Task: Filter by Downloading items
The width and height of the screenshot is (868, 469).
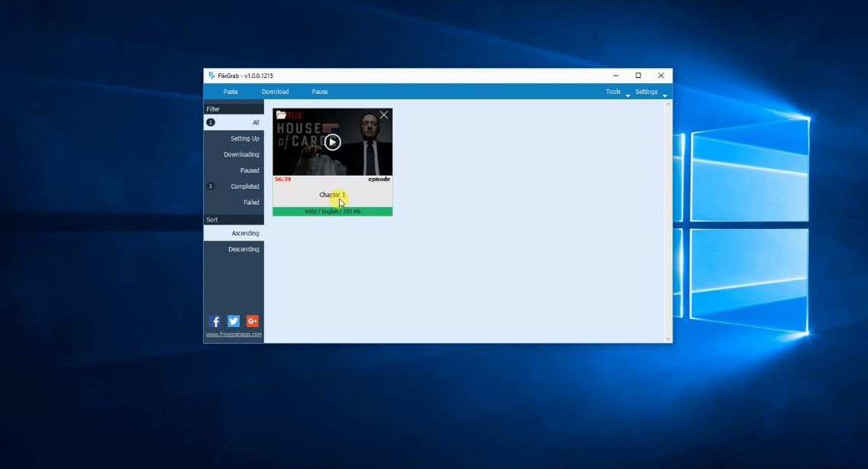Action: click(x=234, y=154)
